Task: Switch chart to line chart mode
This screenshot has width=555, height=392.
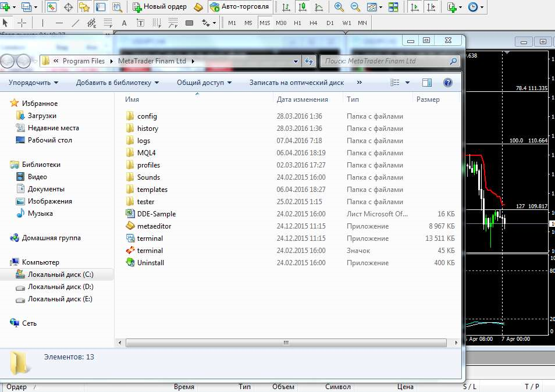Action: [x=319, y=6]
